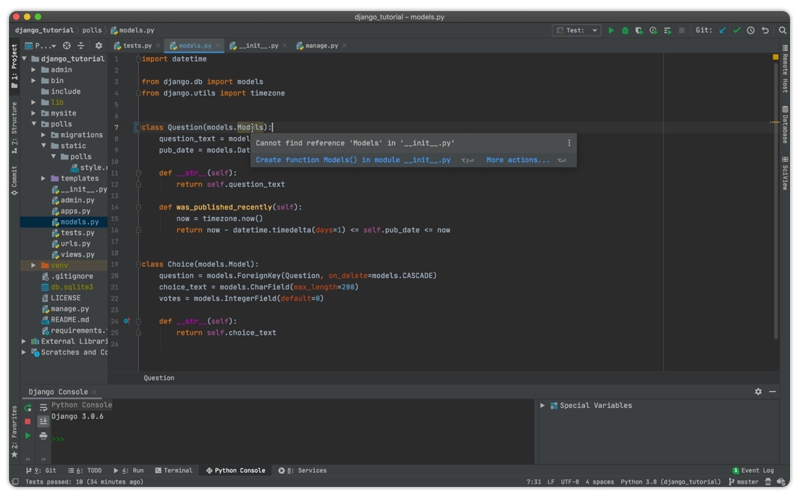Open Git history clock icon

click(751, 30)
